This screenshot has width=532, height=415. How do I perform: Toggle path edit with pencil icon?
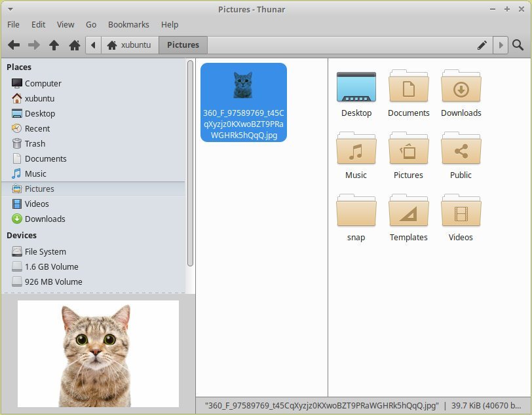[x=482, y=45]
